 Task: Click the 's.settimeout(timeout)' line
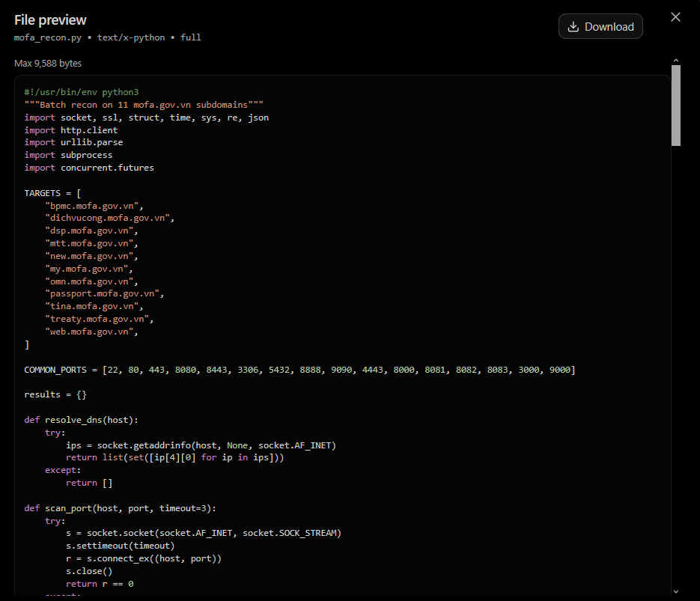point(120,546)
